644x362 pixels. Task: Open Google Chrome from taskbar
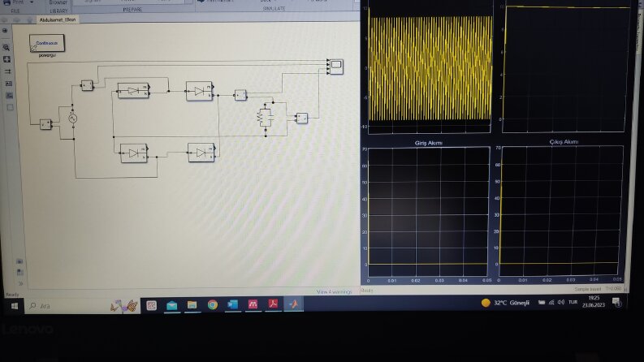(x=212, y=304)
